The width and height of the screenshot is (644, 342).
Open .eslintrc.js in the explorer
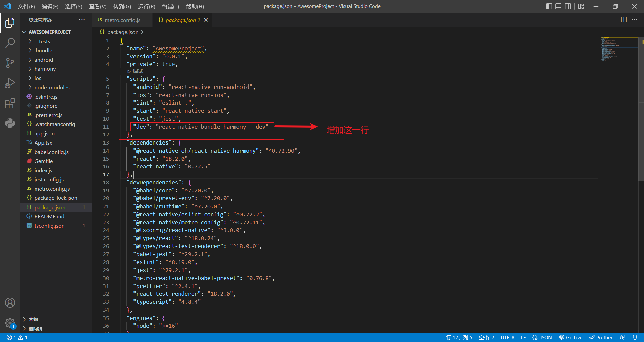pyautogui.click(x=56, y=97)
